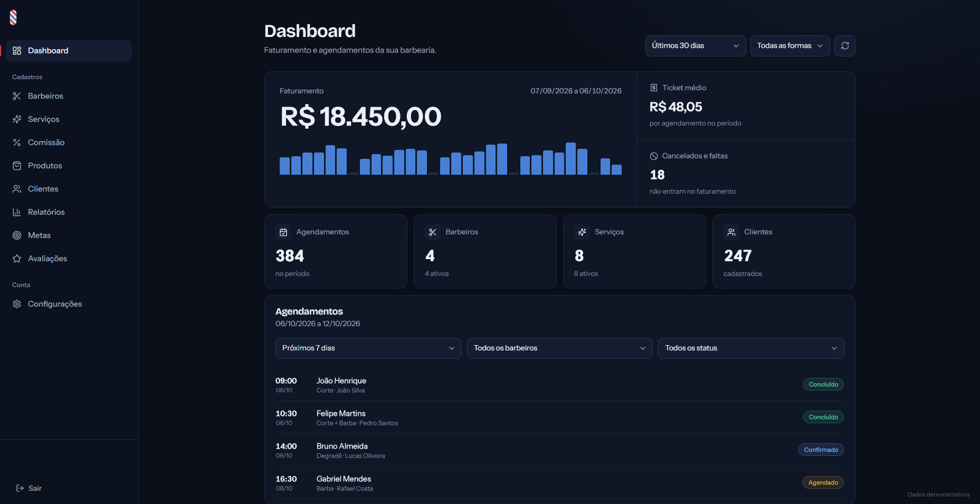Click the sparkles icon beside Serviços in sidebar

click(17, 119)
